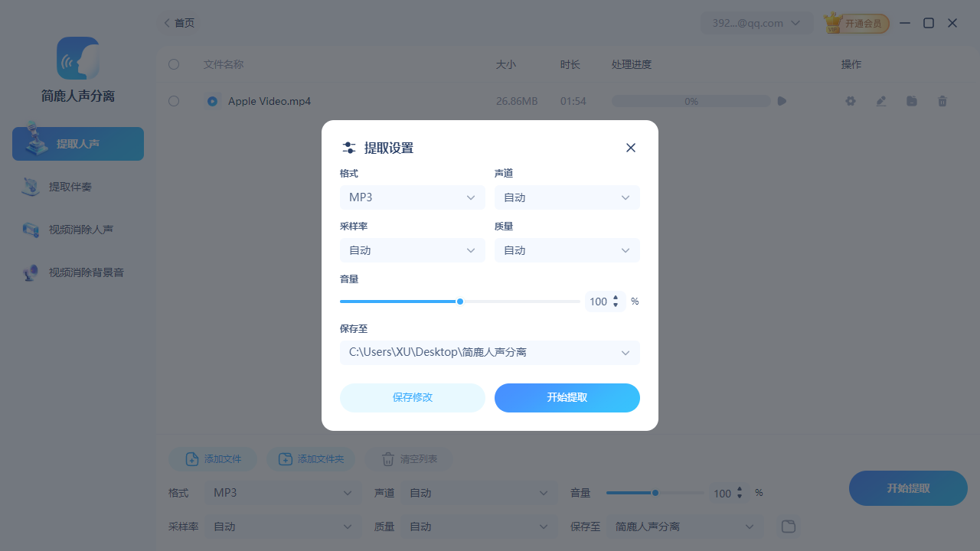Open the 格式 MP3 format dropdown
The height and width of the screenshot is (551, 980).
(412, 197)
